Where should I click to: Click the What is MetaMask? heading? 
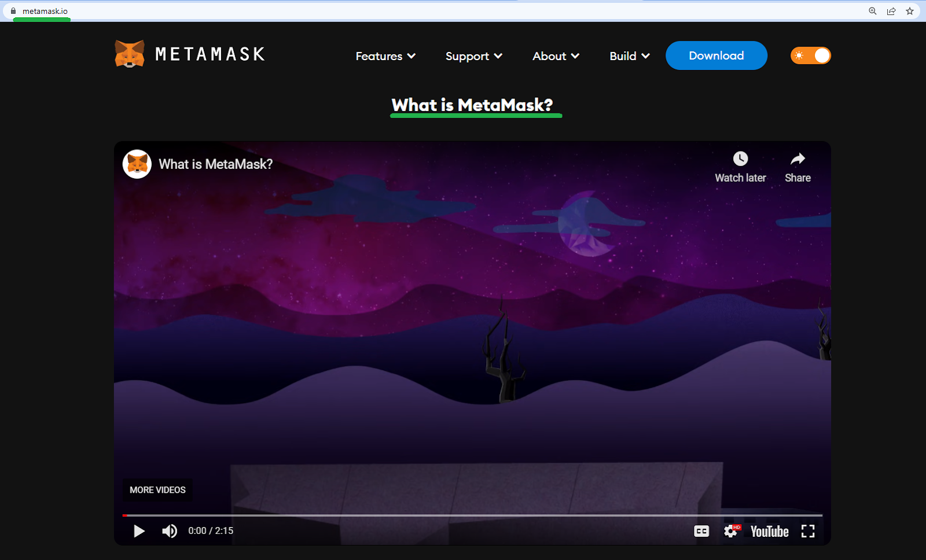(x=472, y=105)
